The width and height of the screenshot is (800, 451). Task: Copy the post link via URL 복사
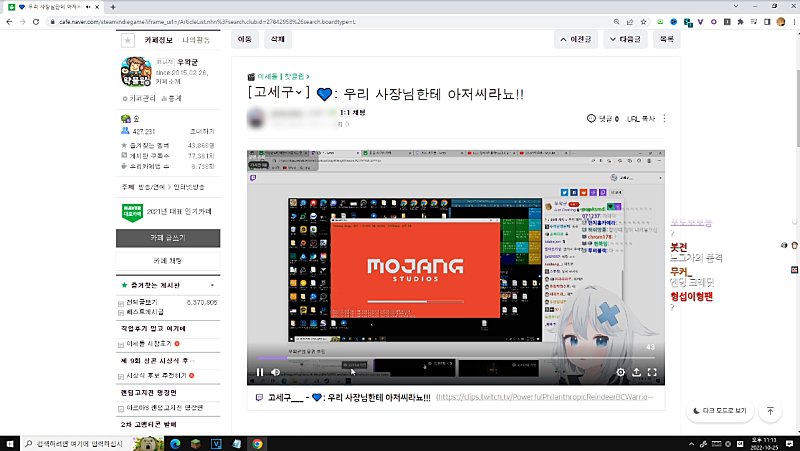[640, 118]
